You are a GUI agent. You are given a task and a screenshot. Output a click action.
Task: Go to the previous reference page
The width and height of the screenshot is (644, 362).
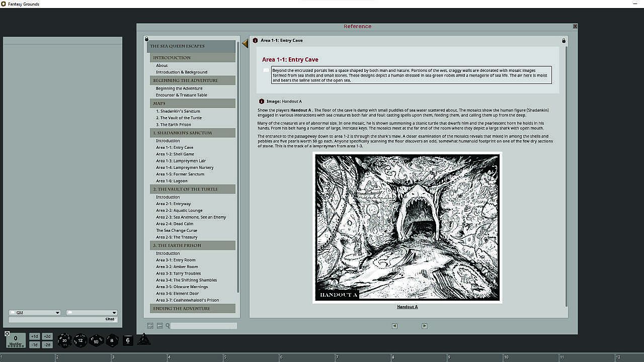(x=394, y=326)
